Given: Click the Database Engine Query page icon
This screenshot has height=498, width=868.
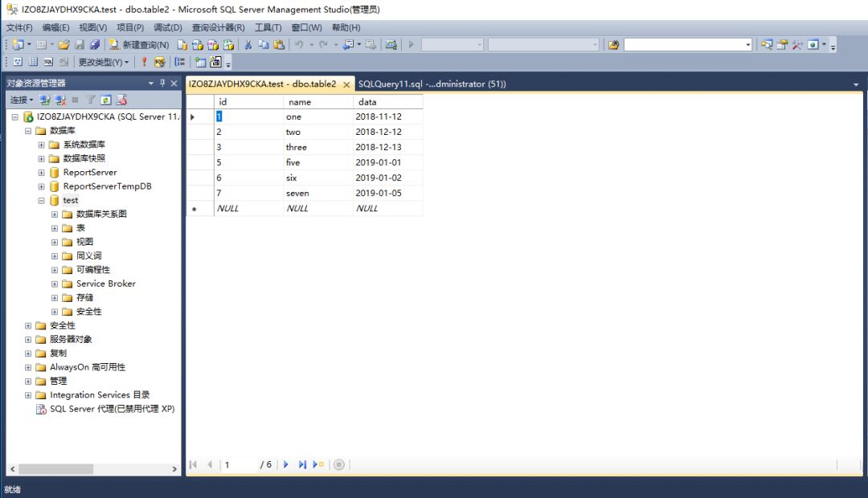Looking at the screenshot, I should coord(182,45).
